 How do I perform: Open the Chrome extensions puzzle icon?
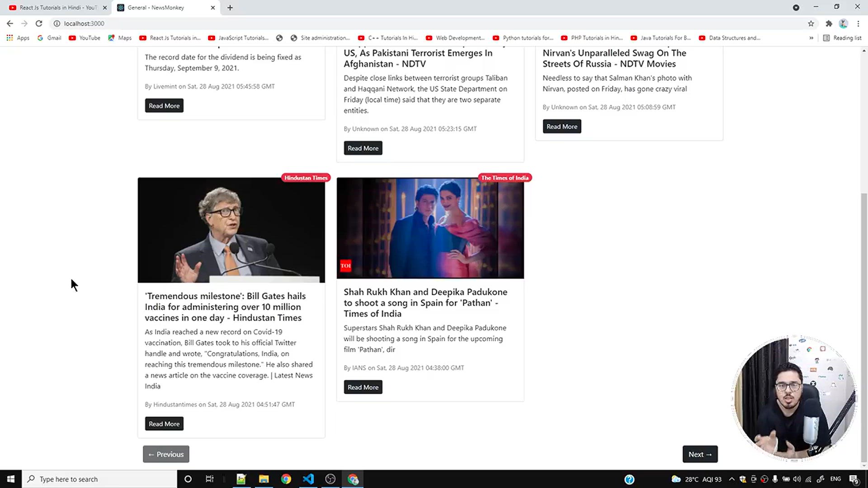(829, 23)
